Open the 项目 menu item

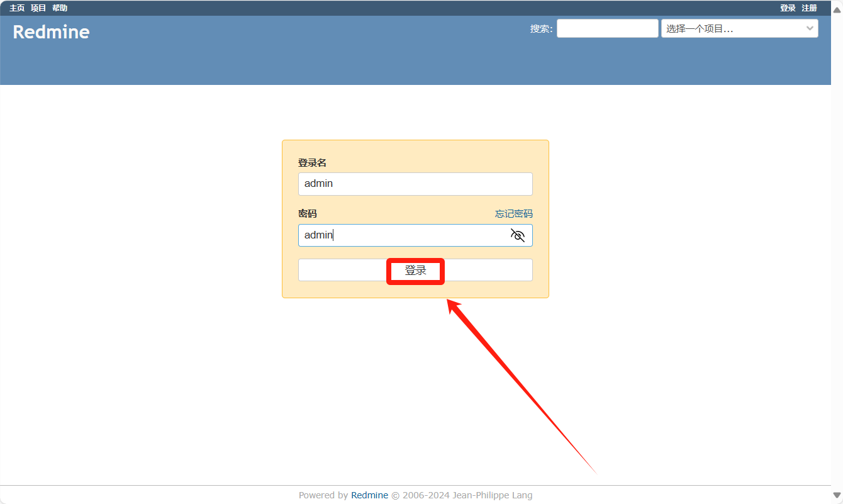pyautogui.click(x=38, y=8)
